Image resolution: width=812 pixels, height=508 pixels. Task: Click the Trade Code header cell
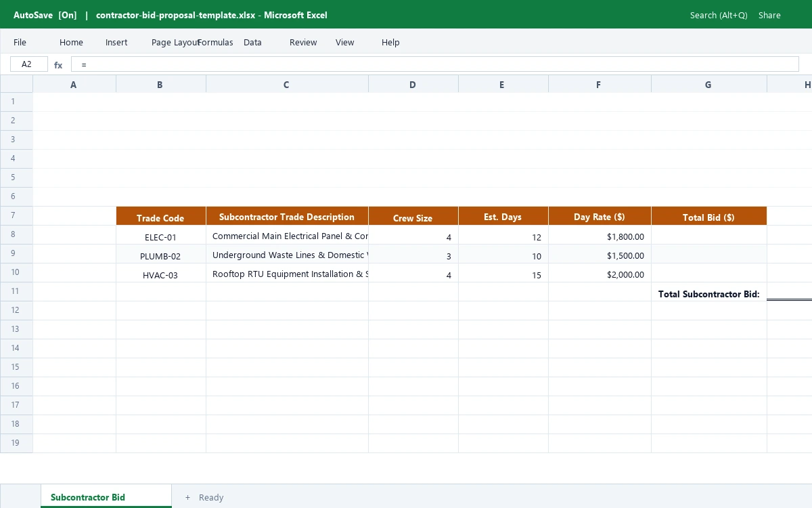coord(161,216)
